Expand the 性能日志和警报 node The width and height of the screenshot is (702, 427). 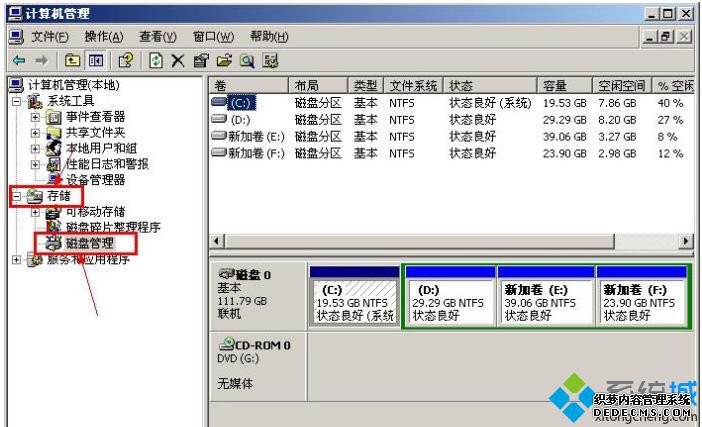(35, 164)
